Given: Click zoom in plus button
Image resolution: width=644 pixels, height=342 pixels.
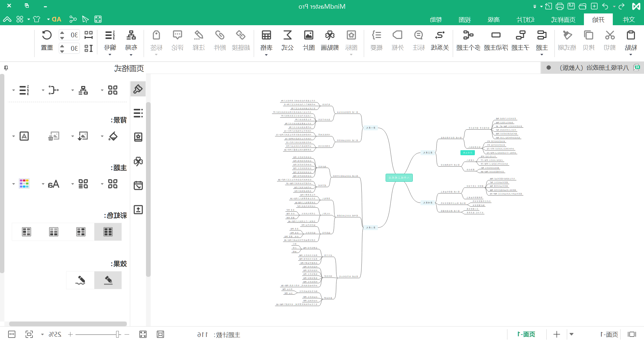Looking at the screenshot, I should click(x=70, y=334).
